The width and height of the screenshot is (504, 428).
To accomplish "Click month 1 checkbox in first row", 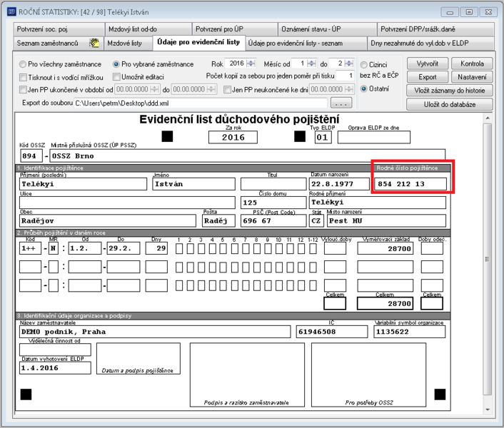I will click(x=179, y=248).
